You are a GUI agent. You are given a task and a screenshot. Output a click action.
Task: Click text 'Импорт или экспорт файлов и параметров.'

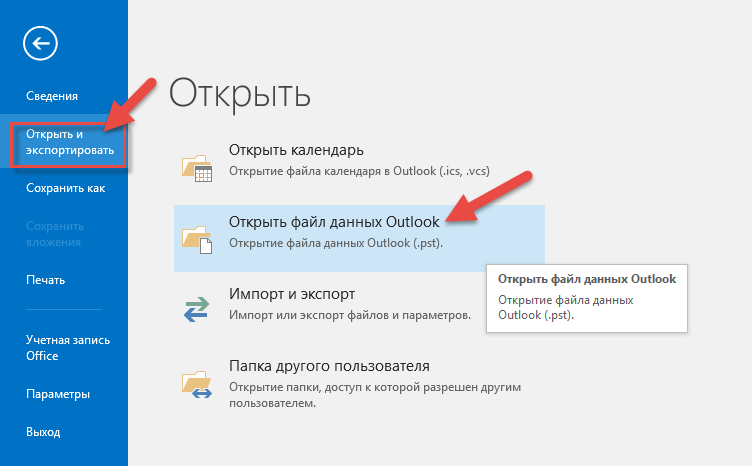[350, 315]
